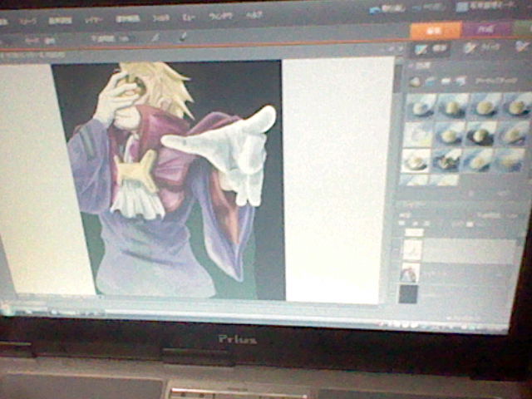
Task: Click the Windows Start button on taskbar
Action: click(x=7, y=310)
